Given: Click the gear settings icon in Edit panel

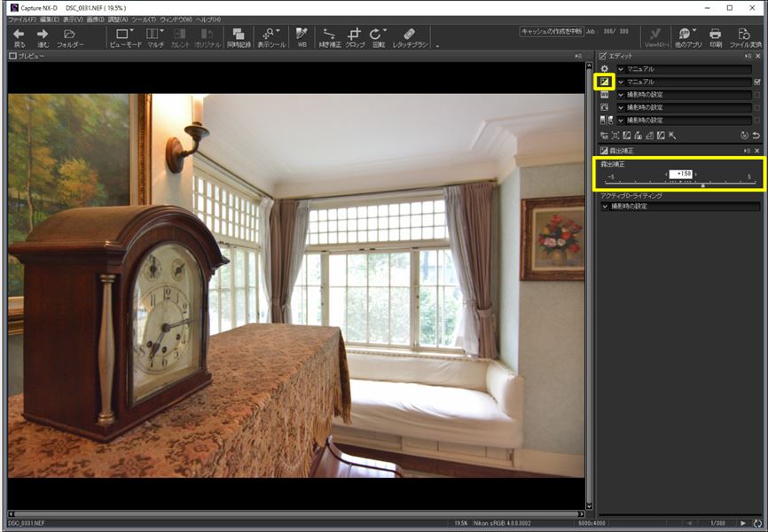Looking at the screenshot, I should [x=605, y=69].
